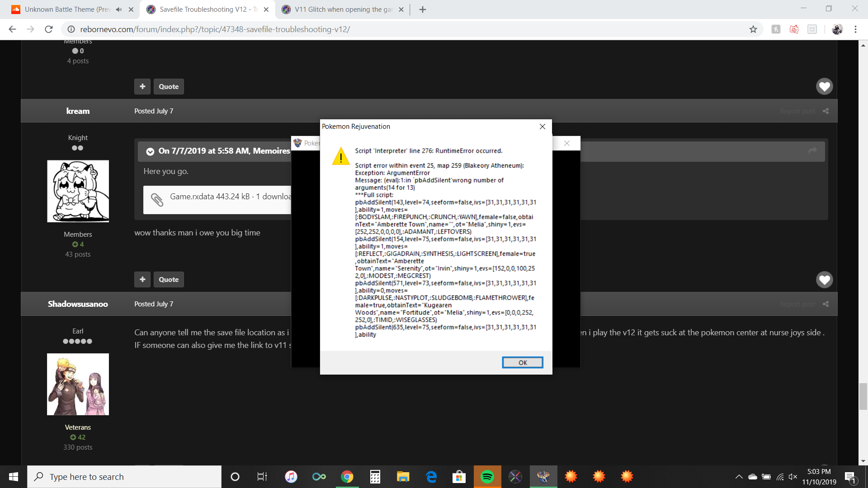This screenshot has height=488, width=868.
Task: Open Shadowsusanoo's Posted July 7 timestamp
Action: pos(154,304)
